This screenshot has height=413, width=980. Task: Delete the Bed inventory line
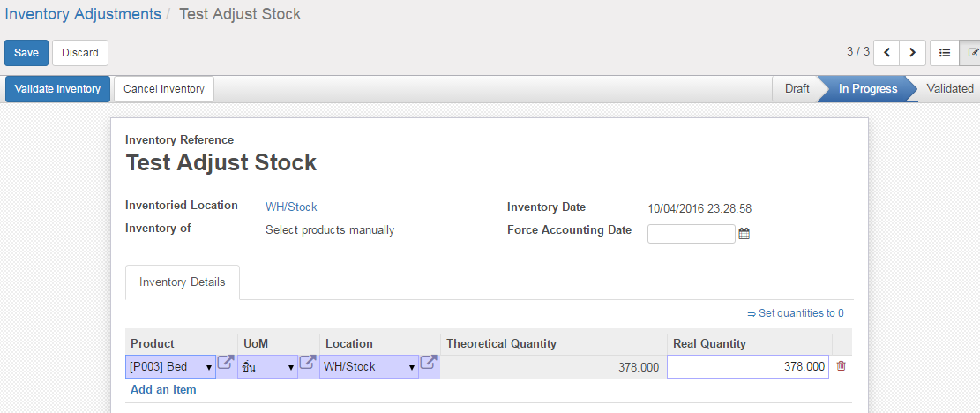(841, 366)
